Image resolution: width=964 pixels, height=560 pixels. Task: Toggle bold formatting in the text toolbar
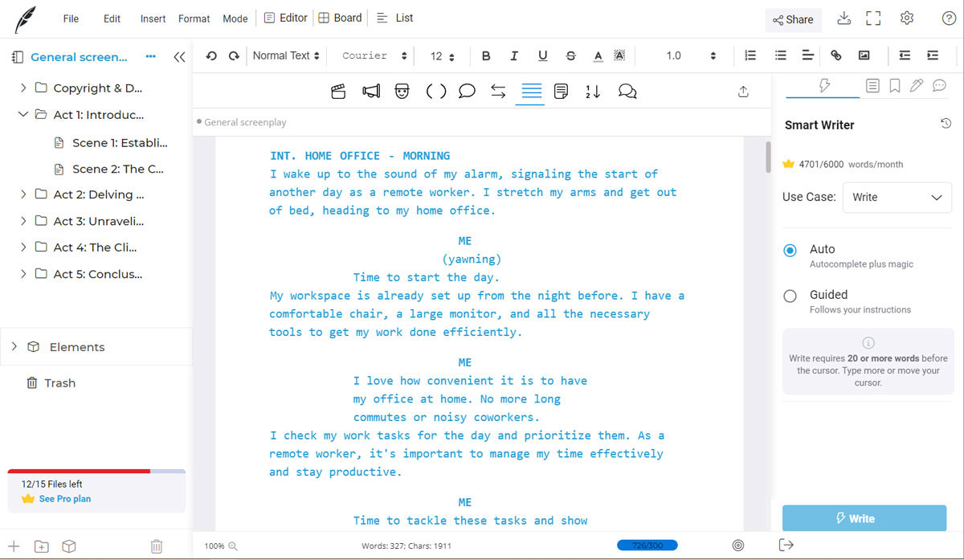click(x=486, y=55)
